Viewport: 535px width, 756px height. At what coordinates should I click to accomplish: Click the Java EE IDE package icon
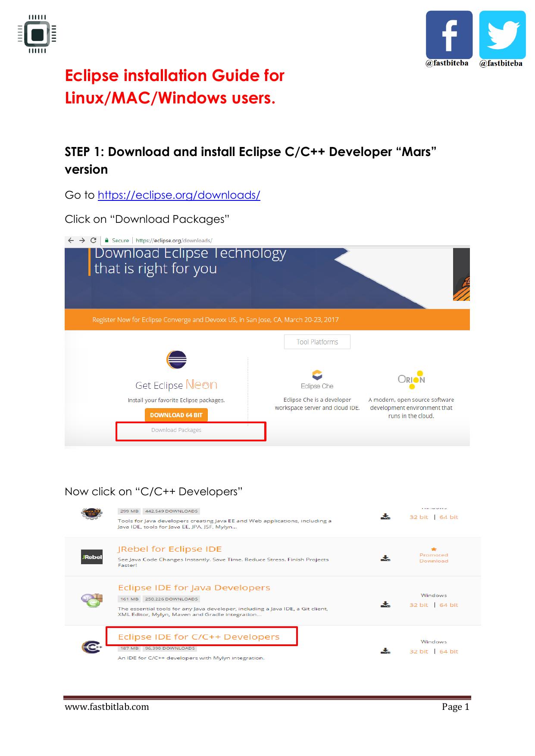point(91,513)
